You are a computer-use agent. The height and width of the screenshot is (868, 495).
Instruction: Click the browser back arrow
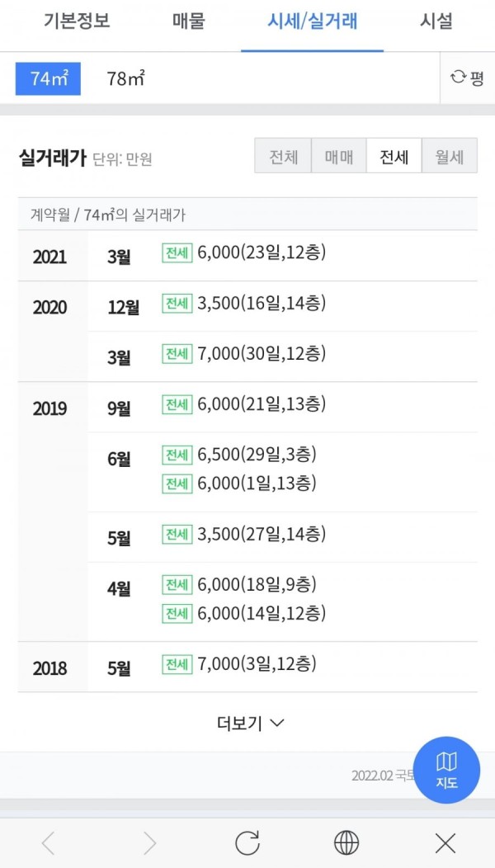pos(48,843)
